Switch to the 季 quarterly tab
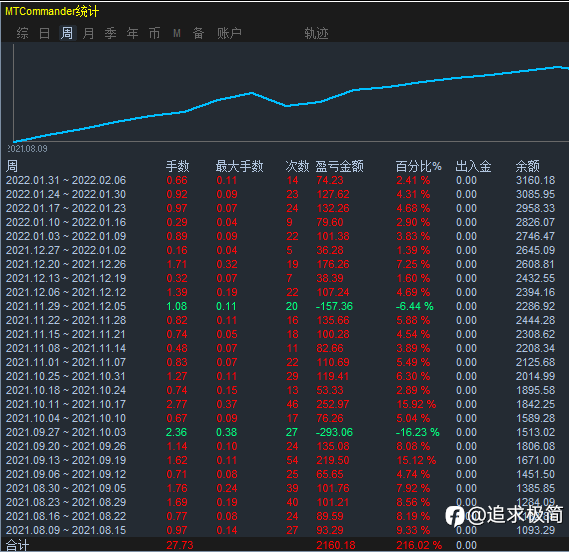569x552 pixels. 110,33
